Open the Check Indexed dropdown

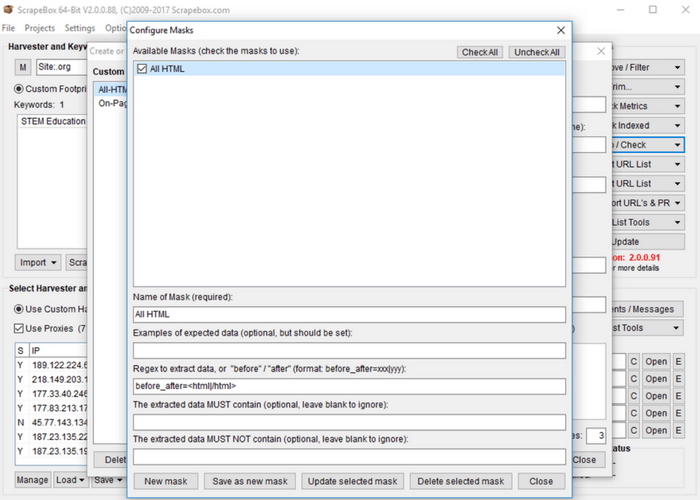[647, 125]
